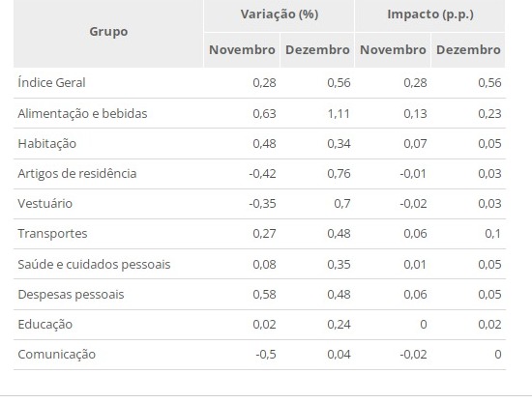Select the Educação row label
The height and width of the screenshot is (403, 532).
pos(45,325)
